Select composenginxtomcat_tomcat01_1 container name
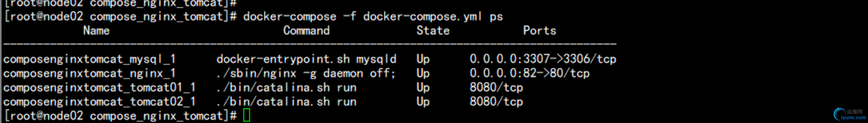Viewport: 868px width, 123px height. (99, 88)
